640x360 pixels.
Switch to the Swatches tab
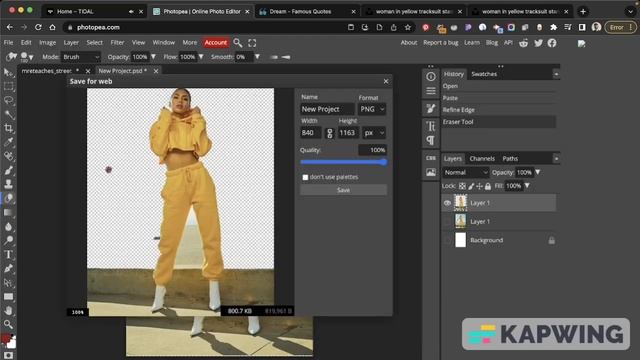484,74
